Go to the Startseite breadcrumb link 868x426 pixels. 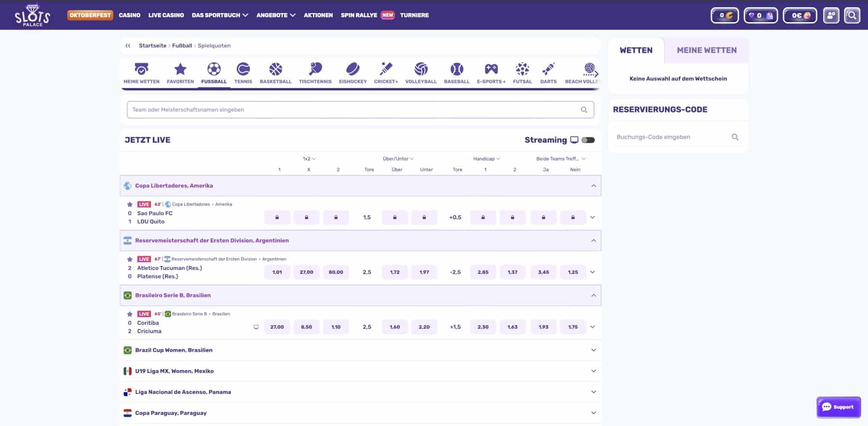[x=152, y=46]
